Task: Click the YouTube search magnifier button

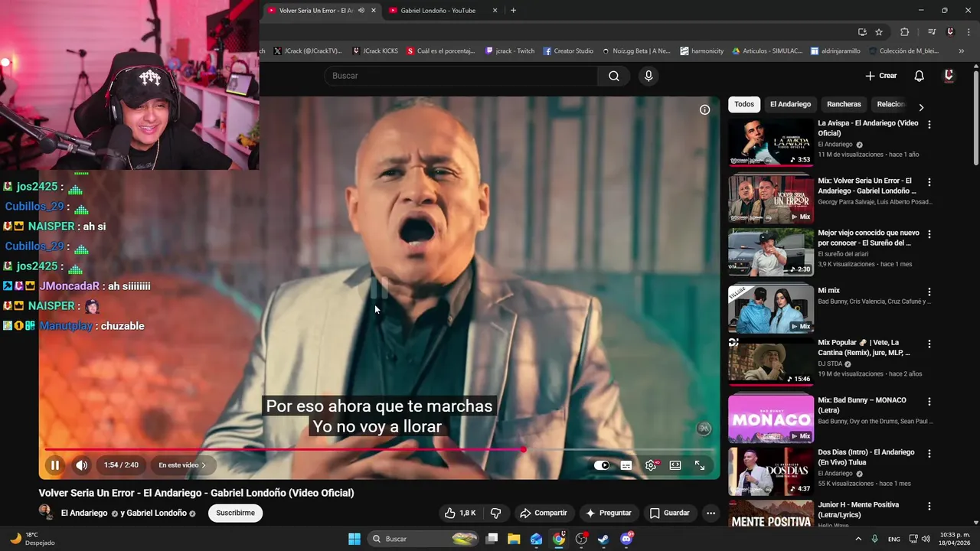Action: point(614,76)
